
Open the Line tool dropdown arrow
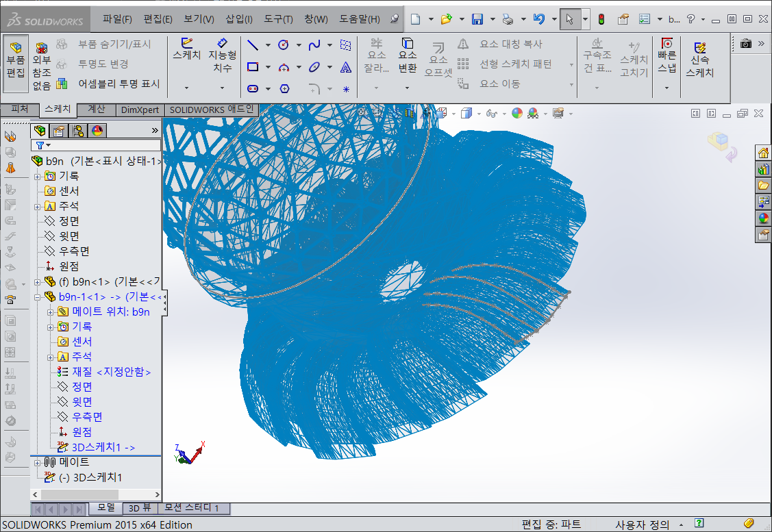[268, 45]
